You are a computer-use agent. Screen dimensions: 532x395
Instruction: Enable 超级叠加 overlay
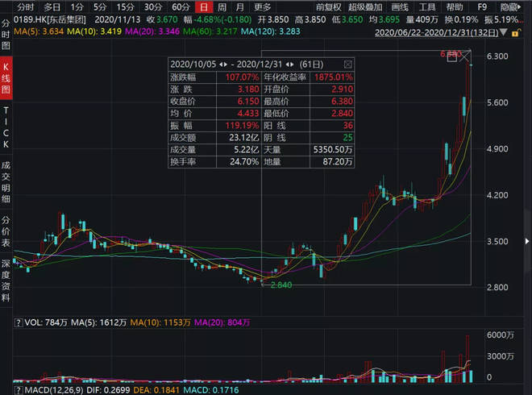(x=360, y=6)
